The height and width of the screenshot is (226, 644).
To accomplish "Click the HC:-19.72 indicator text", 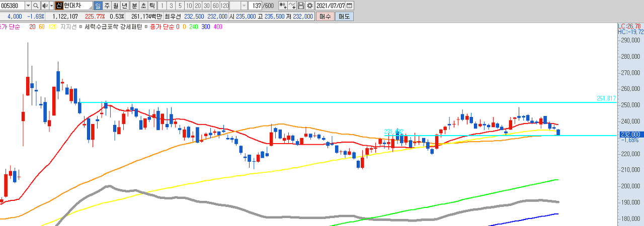I will 631,32.
